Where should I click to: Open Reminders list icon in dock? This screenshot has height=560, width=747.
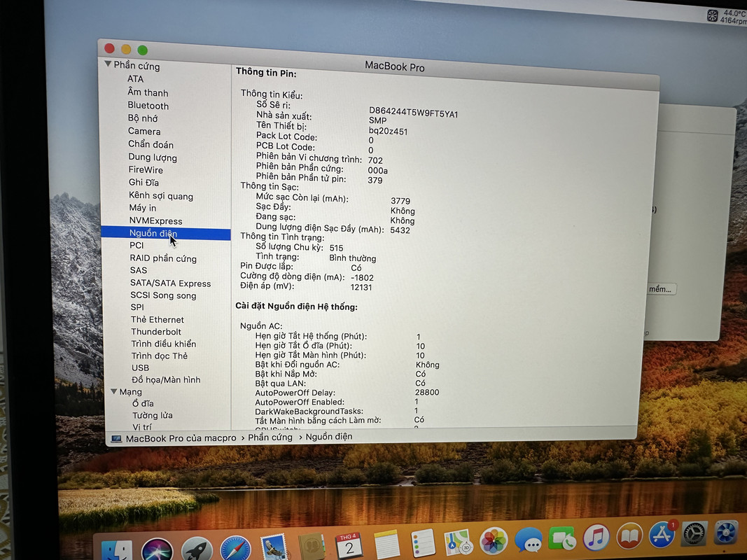pos(423,543)
